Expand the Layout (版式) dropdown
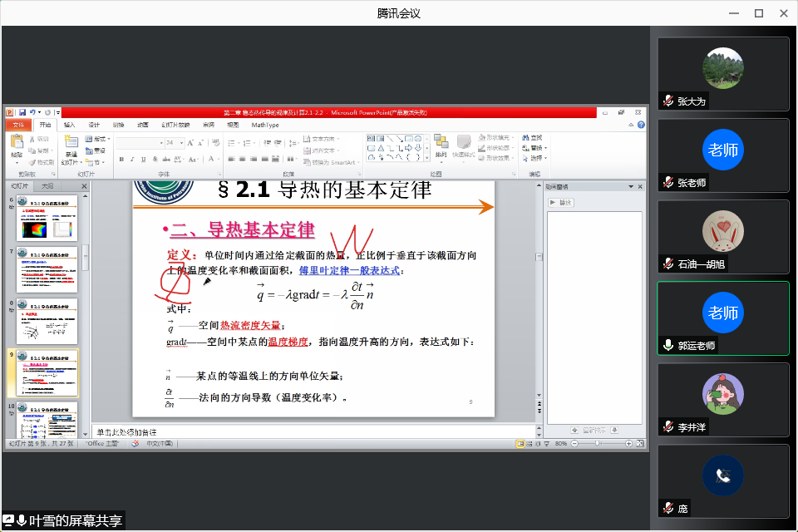Image resolution: width=798 pixels, height=532 pixels. point(101,139)
